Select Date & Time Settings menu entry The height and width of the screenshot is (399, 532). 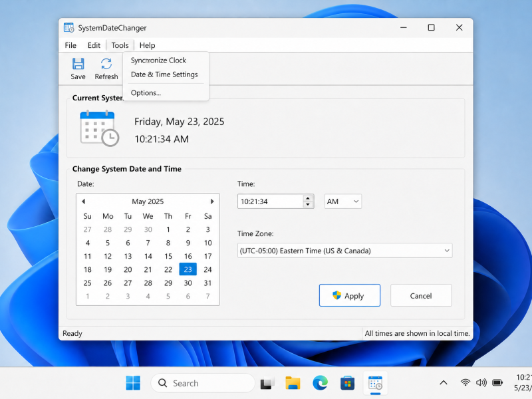[x=166, y=74]
